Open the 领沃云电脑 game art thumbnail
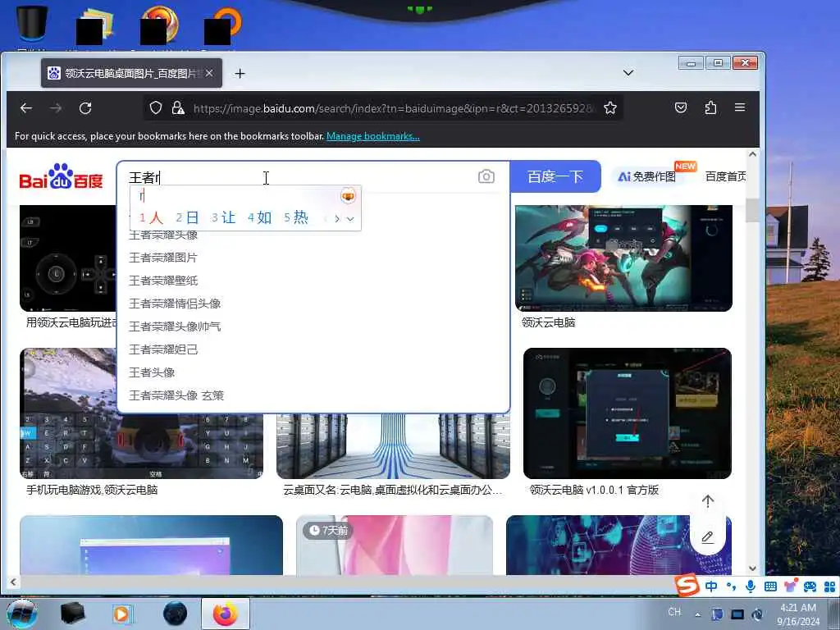The width and height of the screenshot is (840, 630). (623, 258)
